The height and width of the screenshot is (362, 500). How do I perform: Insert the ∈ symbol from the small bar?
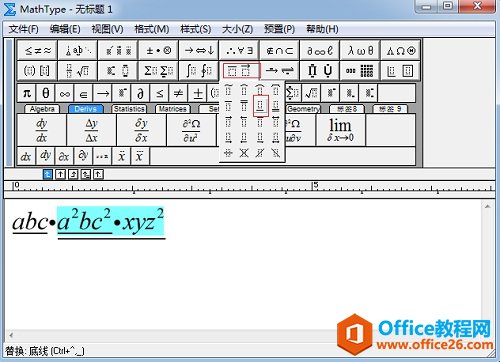(84, 93)
